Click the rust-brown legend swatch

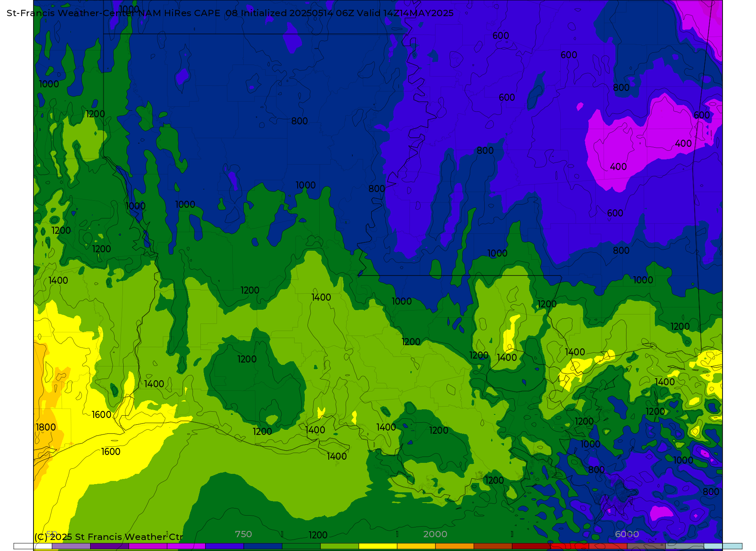click(493, 546)
